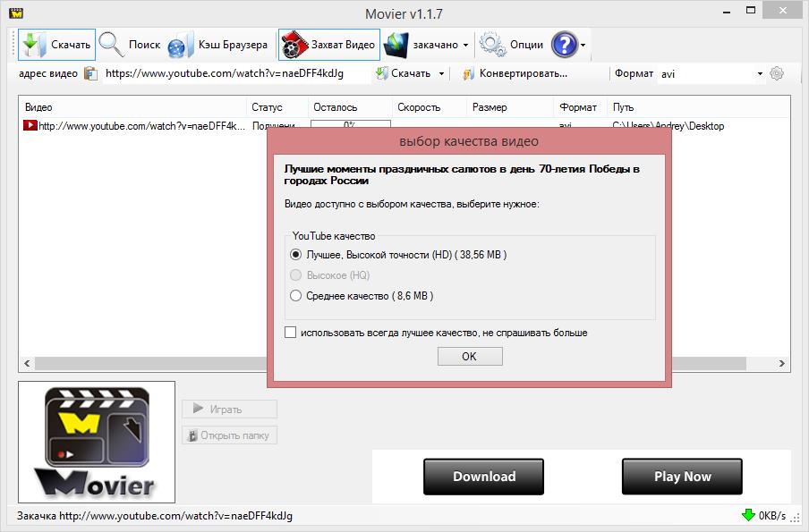Click the Статус column header
The height and width of the screenshot is (532, 809).
click(x=268, y=107)
